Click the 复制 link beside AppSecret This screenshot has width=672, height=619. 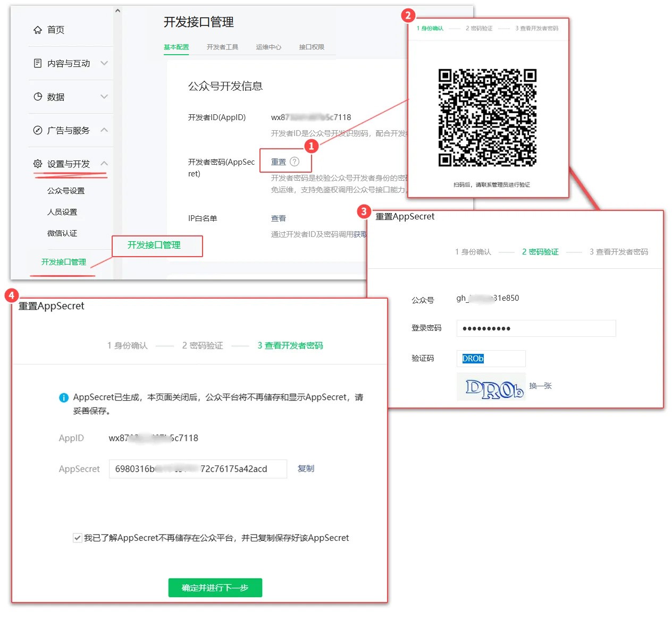point(306,468)
